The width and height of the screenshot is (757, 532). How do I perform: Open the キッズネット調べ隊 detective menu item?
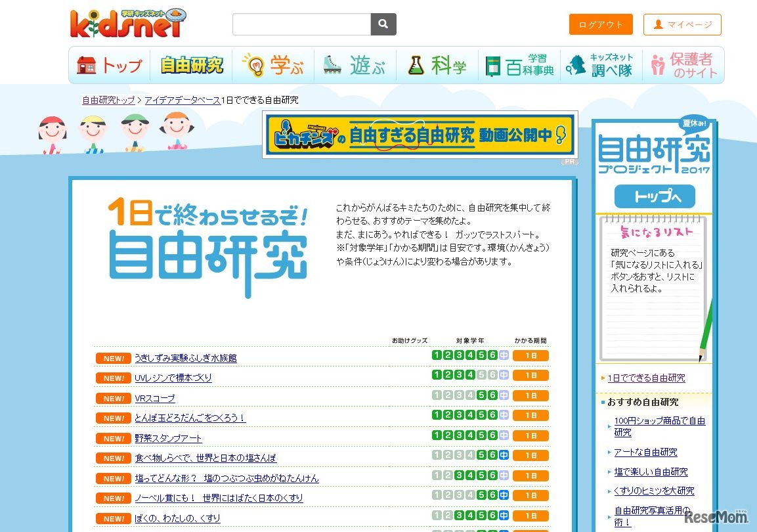pos(601,66)
